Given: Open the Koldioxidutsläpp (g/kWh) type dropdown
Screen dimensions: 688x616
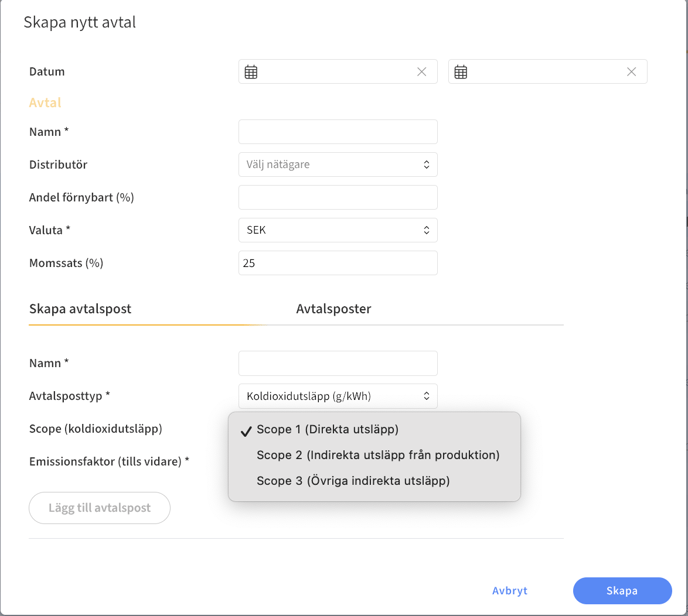Looking at the screenshot, I should pyautogui.click(x=338, y=396).
